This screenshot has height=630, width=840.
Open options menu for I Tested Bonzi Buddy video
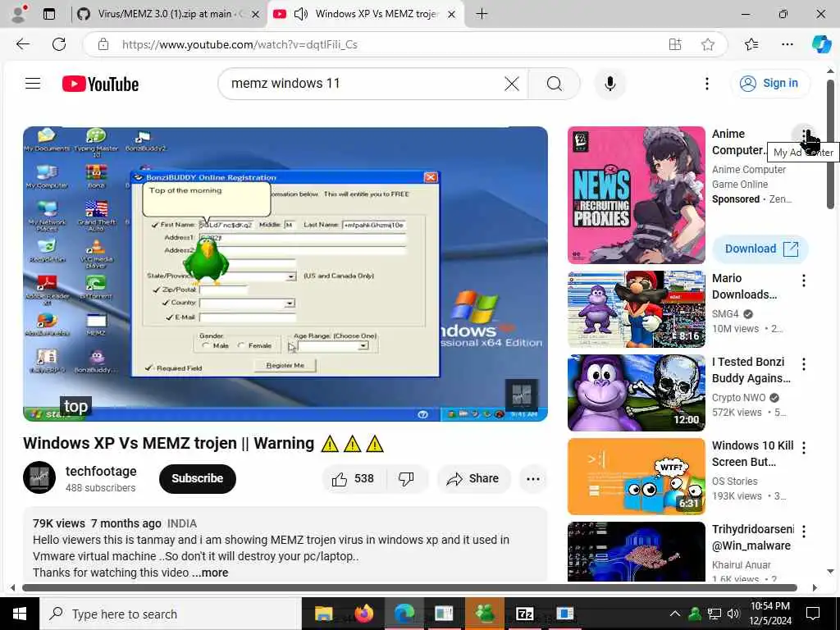click(804, 364)
